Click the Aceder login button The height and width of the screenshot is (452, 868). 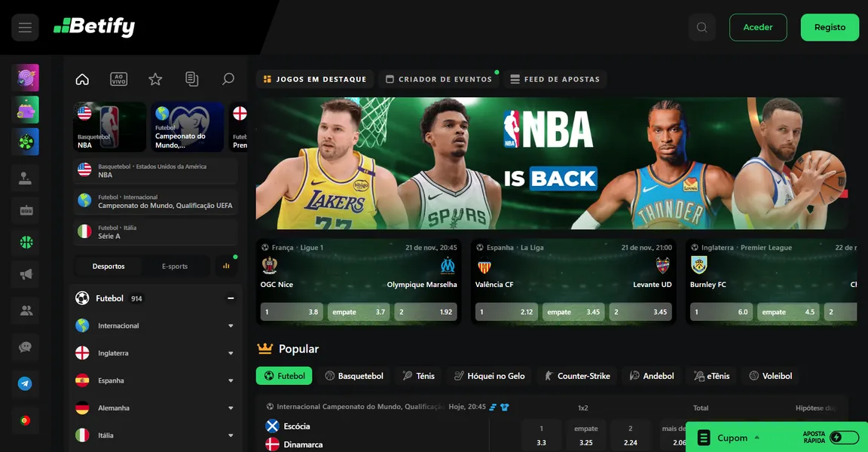click(757, 28)
